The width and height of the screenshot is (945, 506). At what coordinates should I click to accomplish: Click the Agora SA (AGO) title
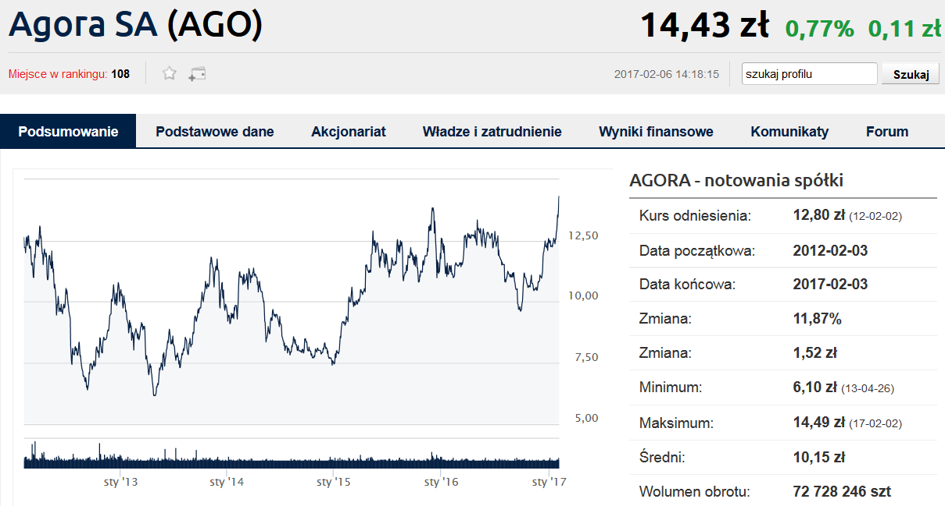(x=136, y=25)
